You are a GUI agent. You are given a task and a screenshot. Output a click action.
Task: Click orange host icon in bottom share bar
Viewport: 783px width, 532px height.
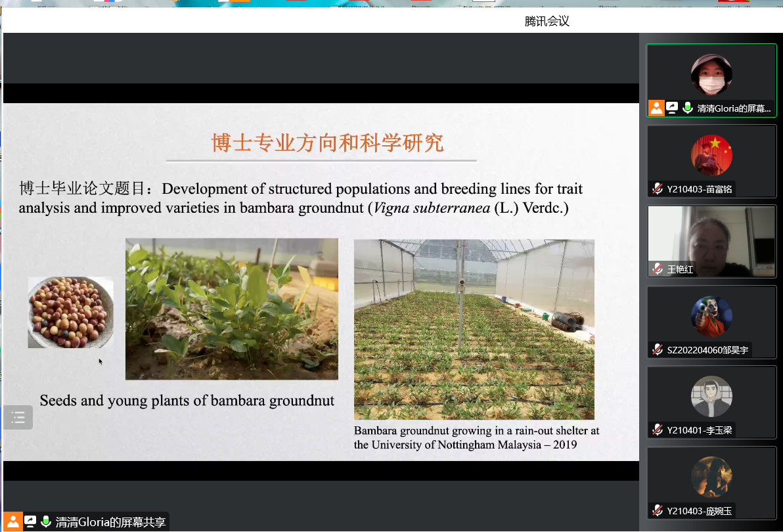point(12,522)
